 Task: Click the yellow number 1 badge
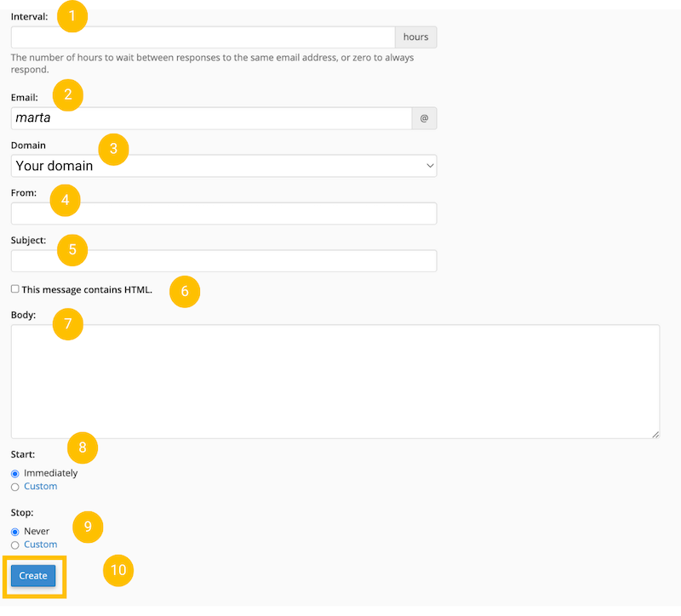(x=72, y=16)
